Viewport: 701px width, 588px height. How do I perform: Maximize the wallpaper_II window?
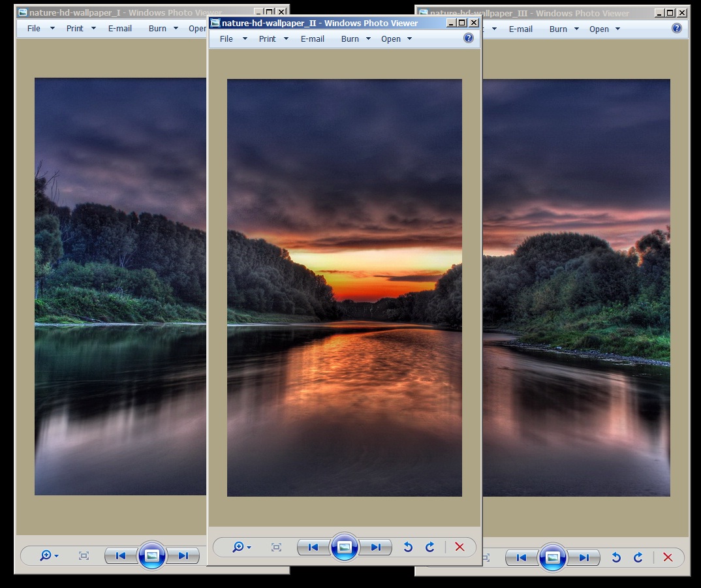coord(462,23)
